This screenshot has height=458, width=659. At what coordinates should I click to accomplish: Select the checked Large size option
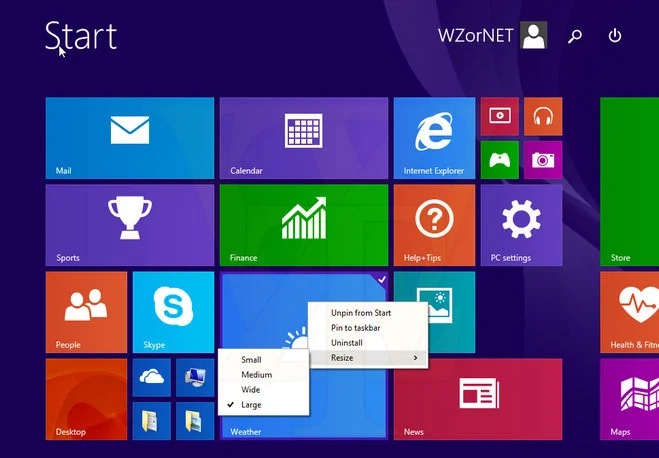(x=264, y=405)
